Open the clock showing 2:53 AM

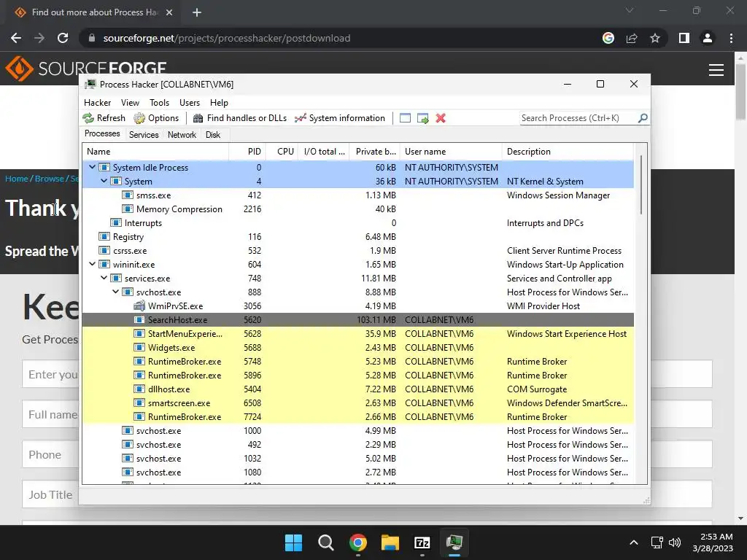pos(713,542)
